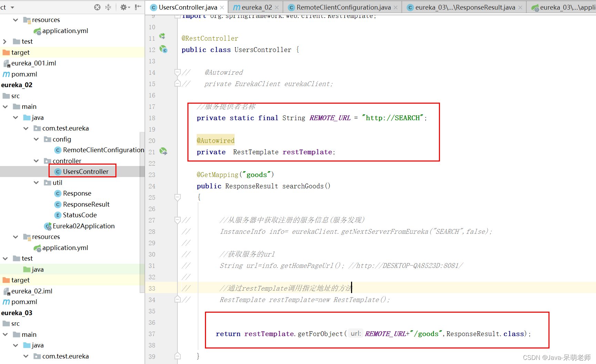Open the StatusCode enum file
Screen dimensions: 596x364
80,215
